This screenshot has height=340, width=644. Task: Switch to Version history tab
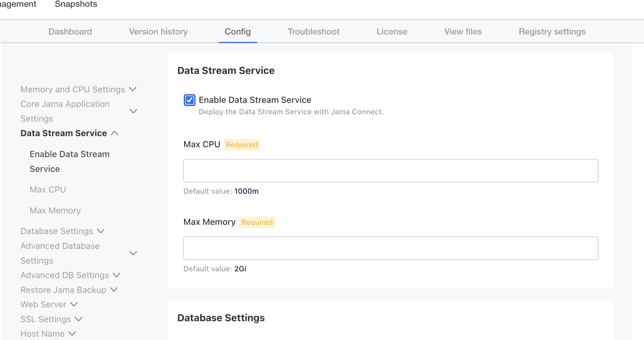click(x=158, y=31)
